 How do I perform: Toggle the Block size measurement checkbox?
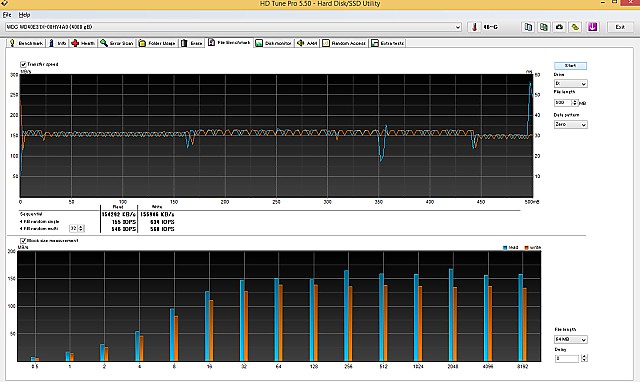[23, 241]
